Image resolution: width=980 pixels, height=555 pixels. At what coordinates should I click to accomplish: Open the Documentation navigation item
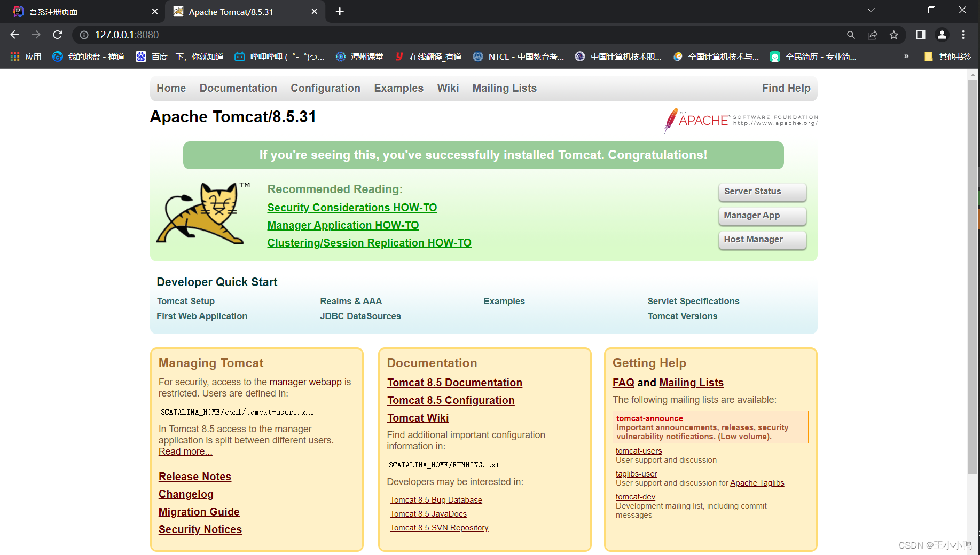click(x=238, y=88)
